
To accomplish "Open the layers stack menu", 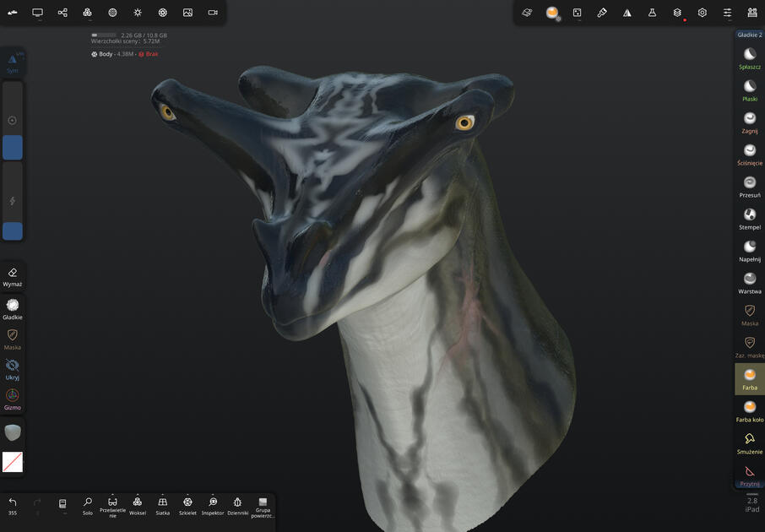I will (677, 13).
